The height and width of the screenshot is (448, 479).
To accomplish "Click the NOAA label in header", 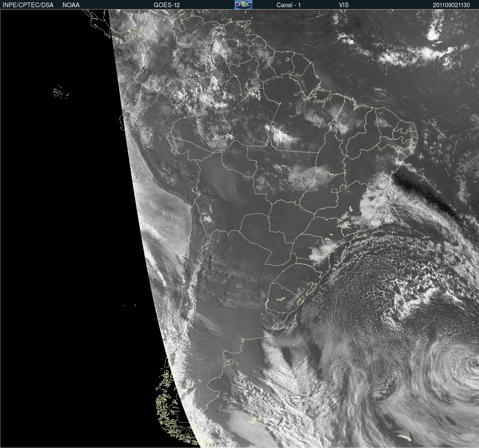I will [71, 5].
